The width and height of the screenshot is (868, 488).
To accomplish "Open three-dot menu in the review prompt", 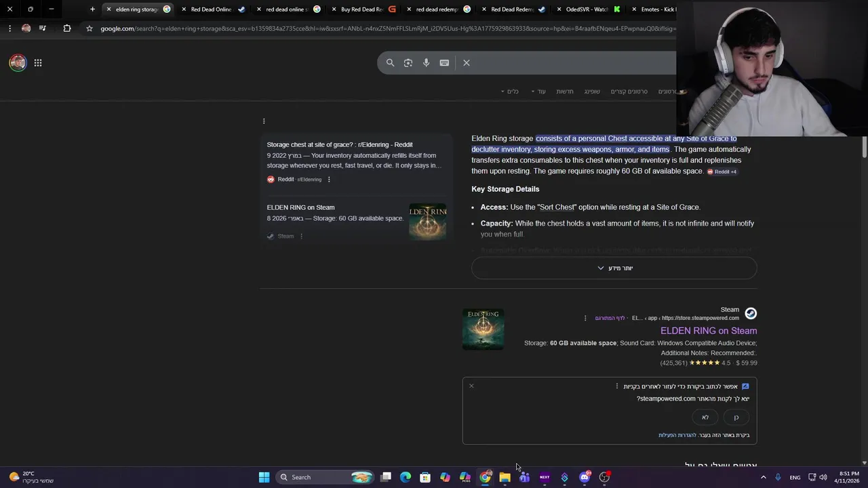I will click(x=616, y=386).
